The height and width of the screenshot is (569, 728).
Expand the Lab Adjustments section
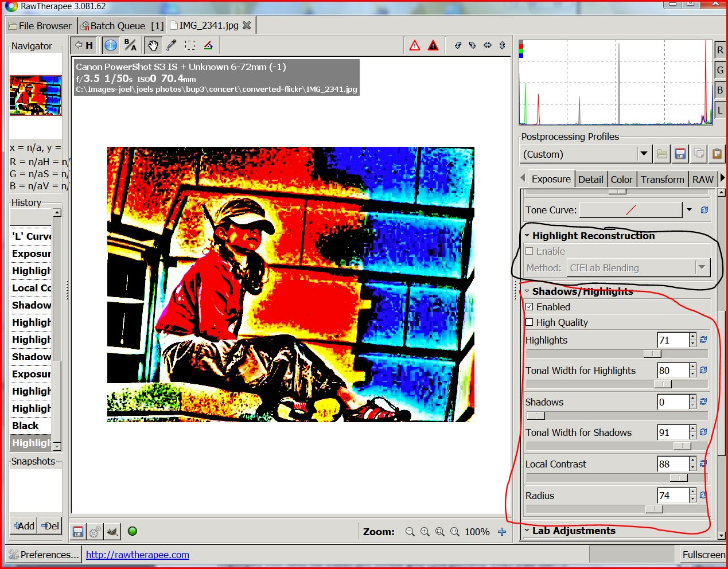coord(527,531)
